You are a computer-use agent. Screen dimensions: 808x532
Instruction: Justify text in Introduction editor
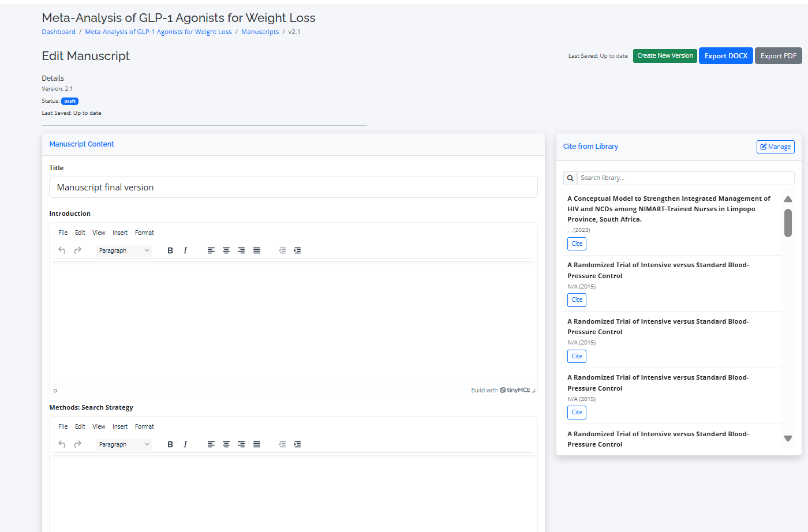[x=257, y=250]
